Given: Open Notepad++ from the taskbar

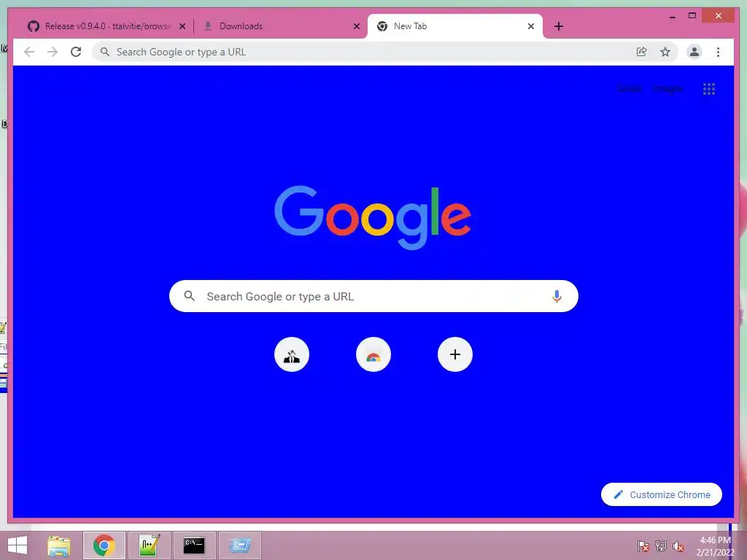Looking at the screenshot, I should click(149, 545).
